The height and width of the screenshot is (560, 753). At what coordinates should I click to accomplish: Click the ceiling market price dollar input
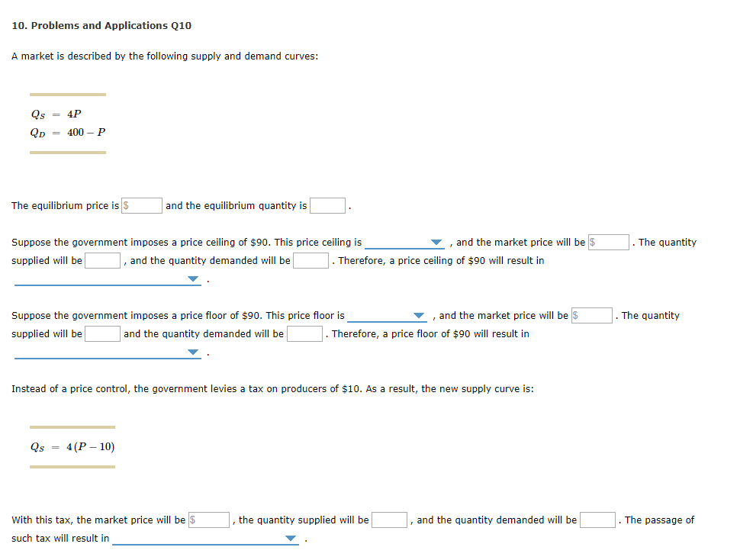[x=608, y=242]
